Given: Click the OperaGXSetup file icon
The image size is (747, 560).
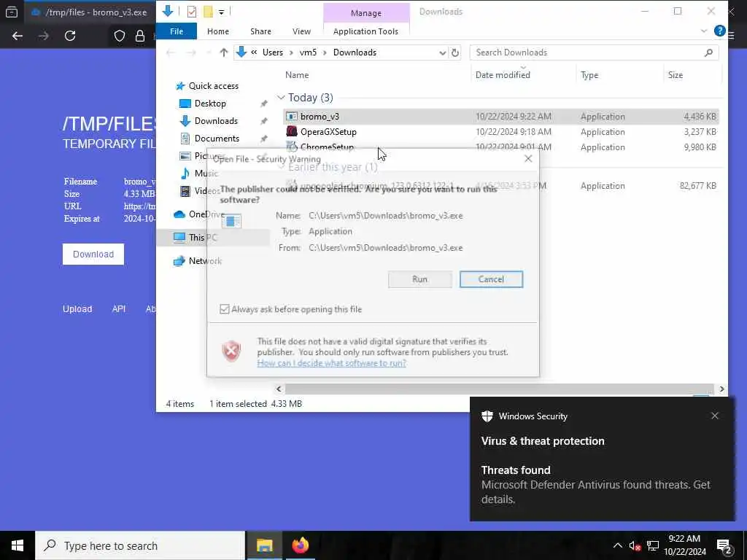Looking at the screenshot, I should tap(292, 132).
